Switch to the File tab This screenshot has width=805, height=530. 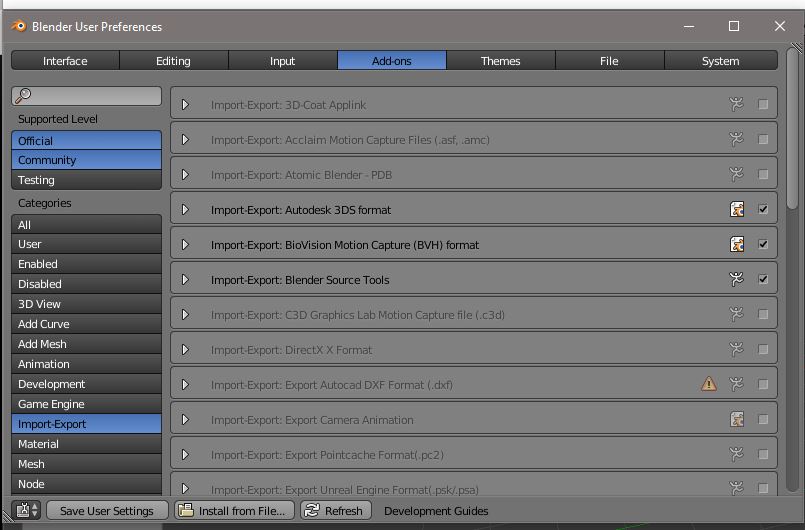[x=609, y=61]
